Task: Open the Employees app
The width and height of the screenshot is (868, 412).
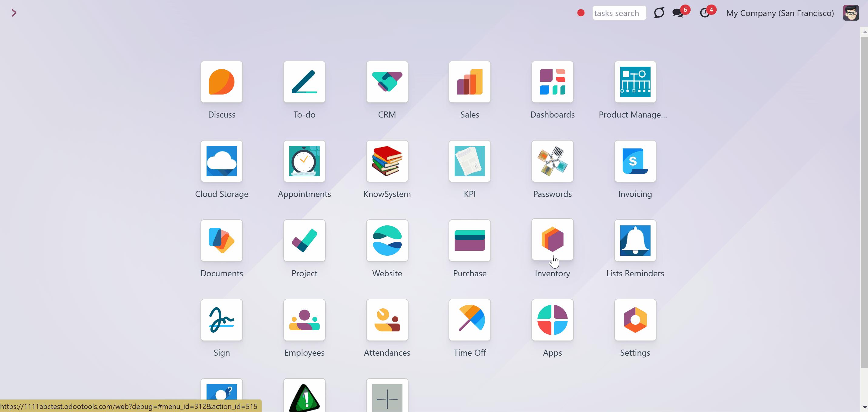Action: point(304,320)
